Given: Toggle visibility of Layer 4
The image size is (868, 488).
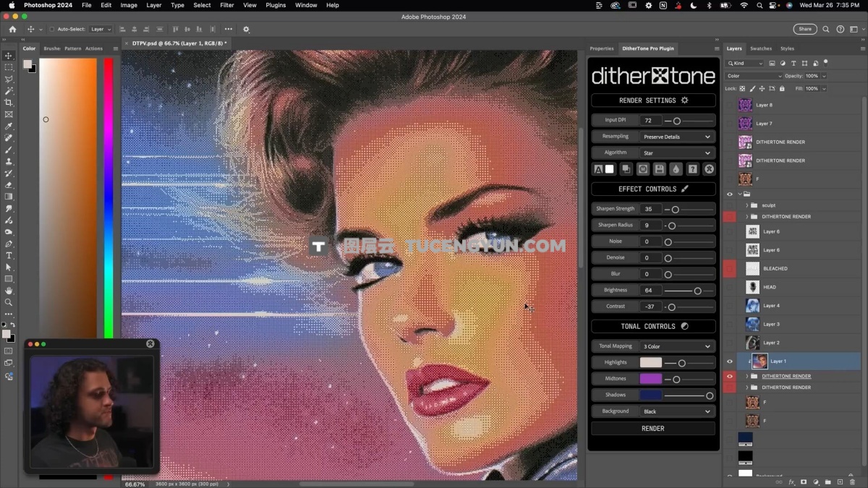Looking at the screenshot, I should point(729,306).
